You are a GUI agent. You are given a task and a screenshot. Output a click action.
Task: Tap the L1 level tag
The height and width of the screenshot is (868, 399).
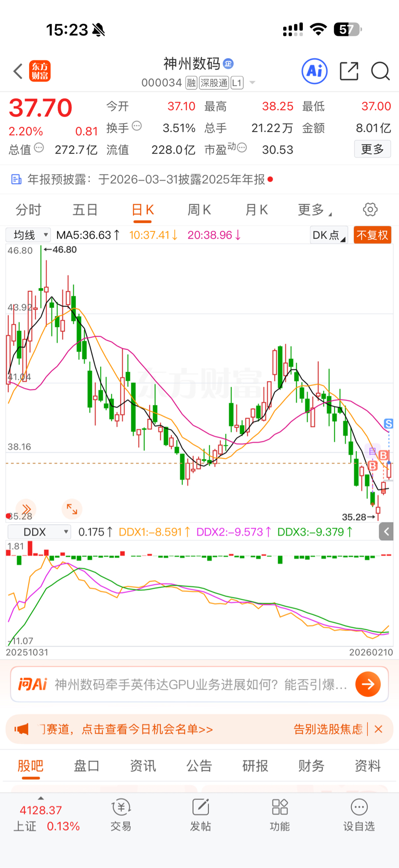(237, 83)
